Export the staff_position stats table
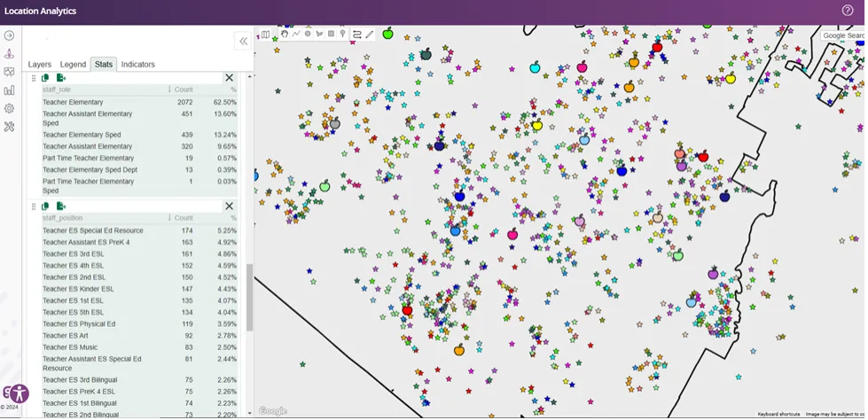This screenshot has height=420, width=868. 61,206
